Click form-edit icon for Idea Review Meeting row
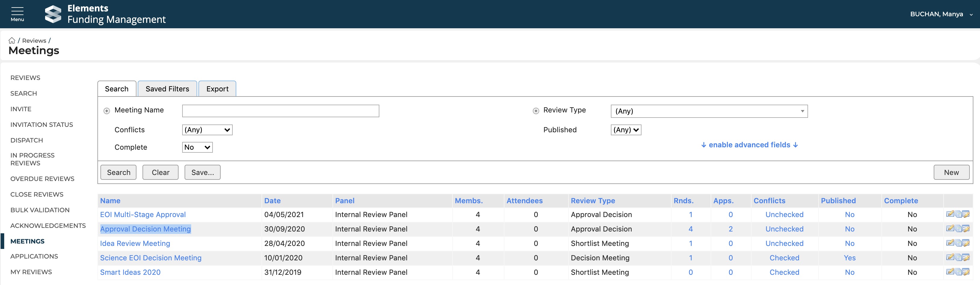The image size is (980, 285). click(x=966, y=243)
